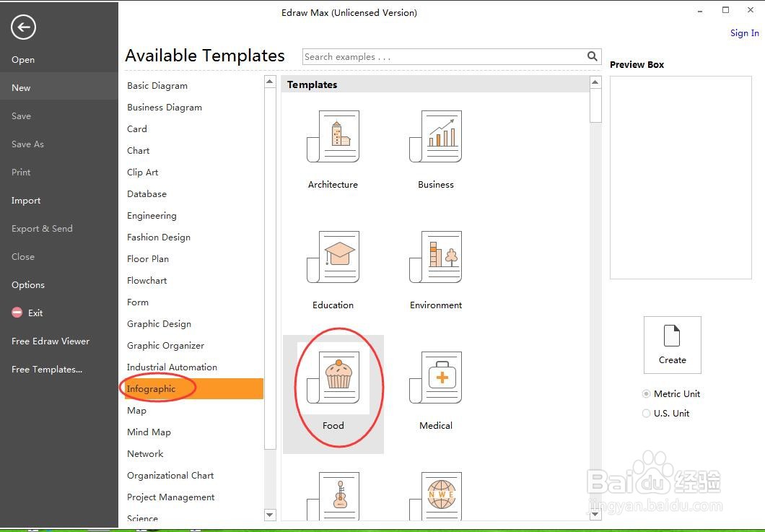Click the red Exit icon
This screenshot has width=765, height=532.
pyautogui.click(x=17, y=313)
